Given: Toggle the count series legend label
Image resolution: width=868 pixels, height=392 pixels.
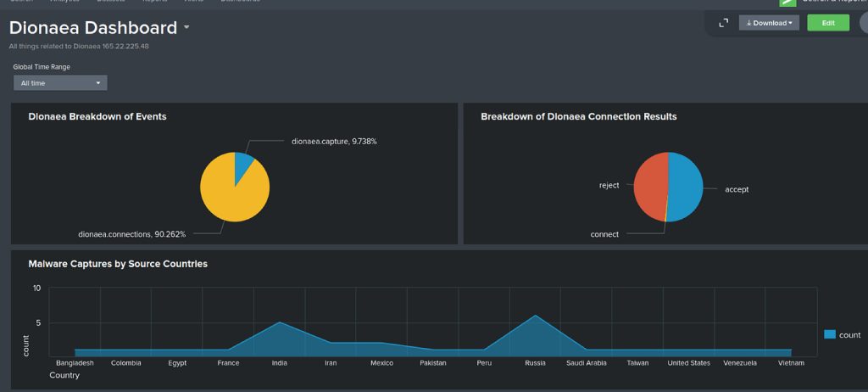Looking at the screenshot, I should [x=849, y=335].
